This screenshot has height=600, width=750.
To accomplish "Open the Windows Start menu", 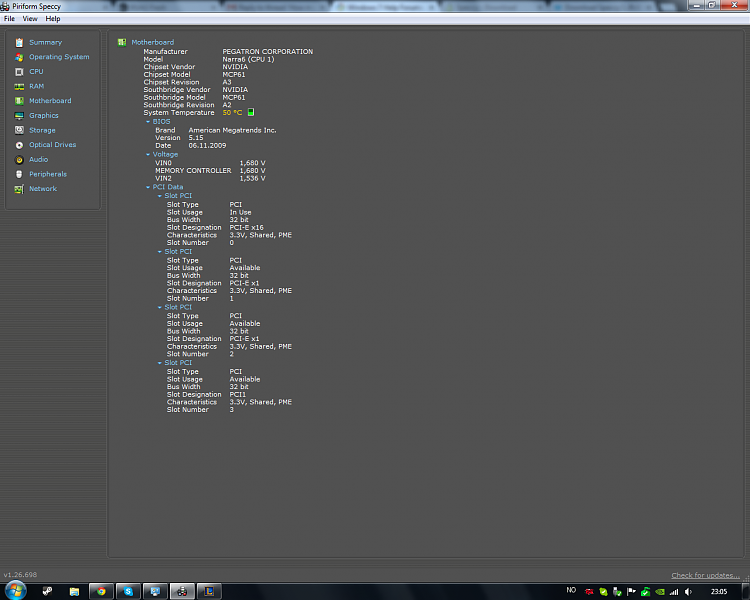I will tap(15, 591).
